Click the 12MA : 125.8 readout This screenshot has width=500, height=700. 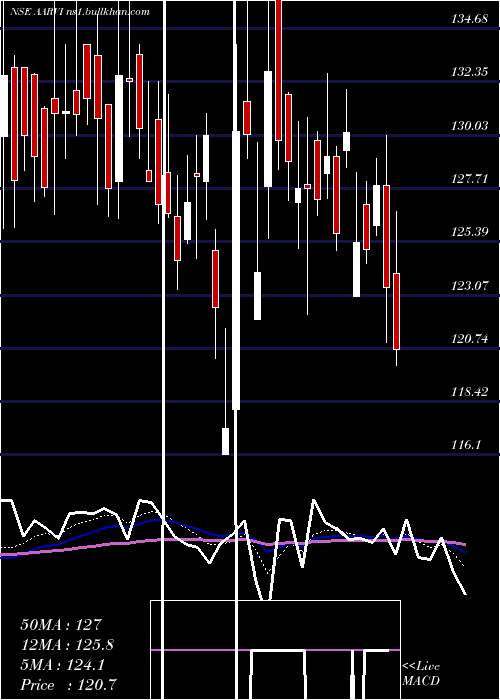[x=67, y=645]
